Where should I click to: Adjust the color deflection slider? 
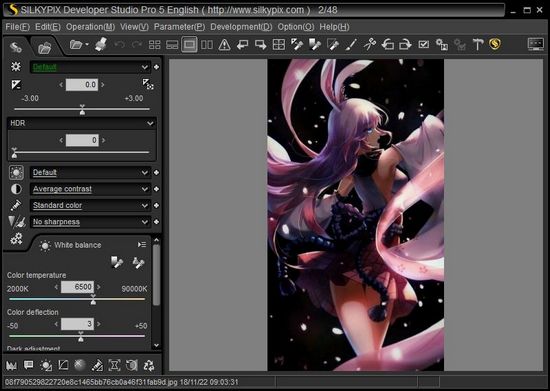coord(81,336)
